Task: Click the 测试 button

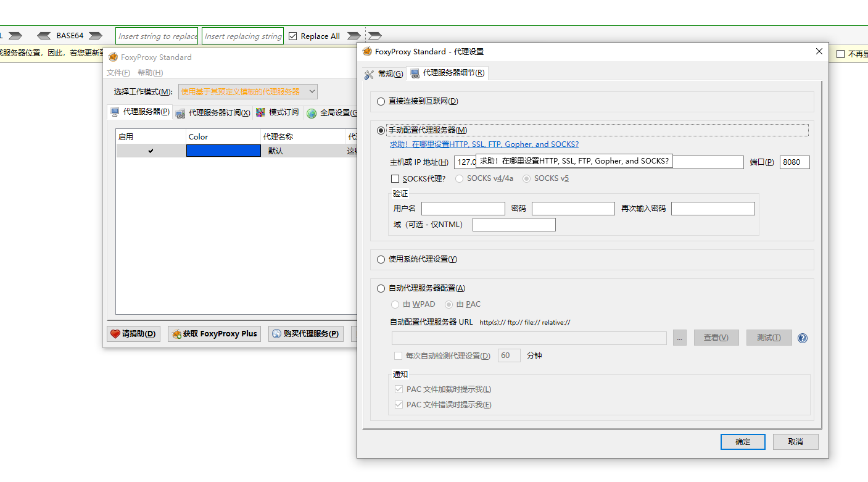Action: 769,338
